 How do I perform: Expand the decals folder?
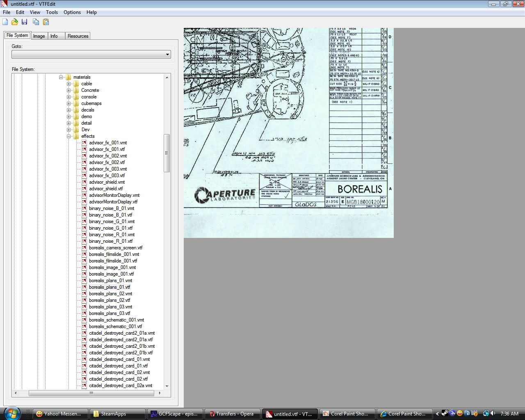pos(69,110)
